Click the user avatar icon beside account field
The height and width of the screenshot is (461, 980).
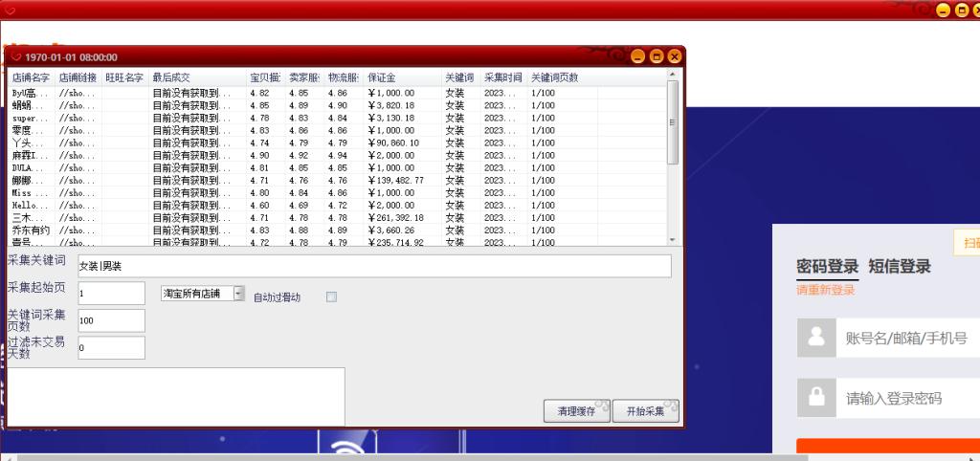[816, 338]
